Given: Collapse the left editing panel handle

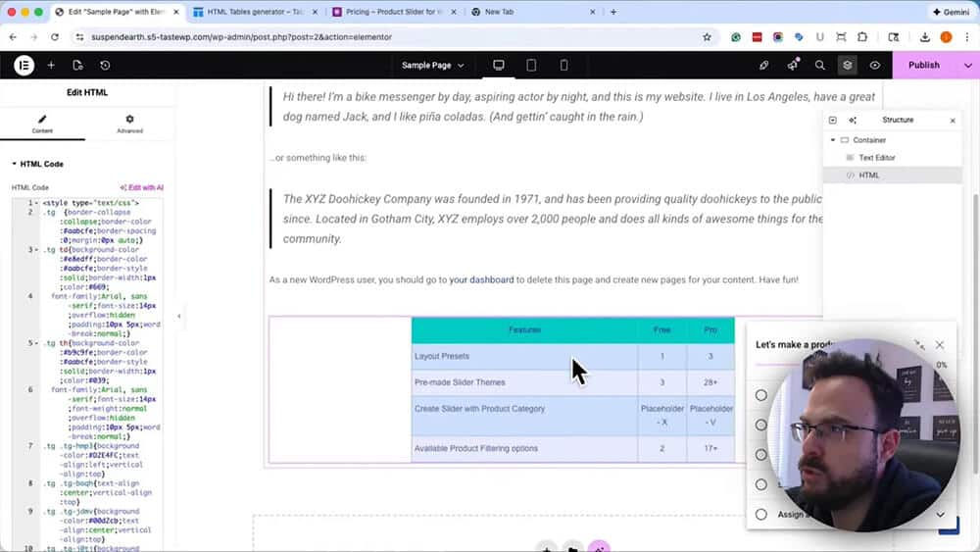Looking at the screenshot, I should (178, 317).
